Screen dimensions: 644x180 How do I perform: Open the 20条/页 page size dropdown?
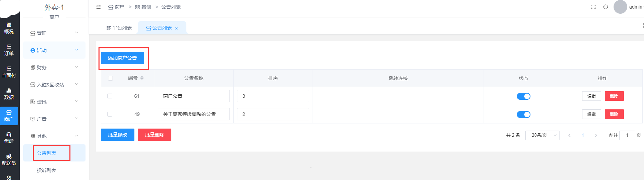tap(542, 135)
